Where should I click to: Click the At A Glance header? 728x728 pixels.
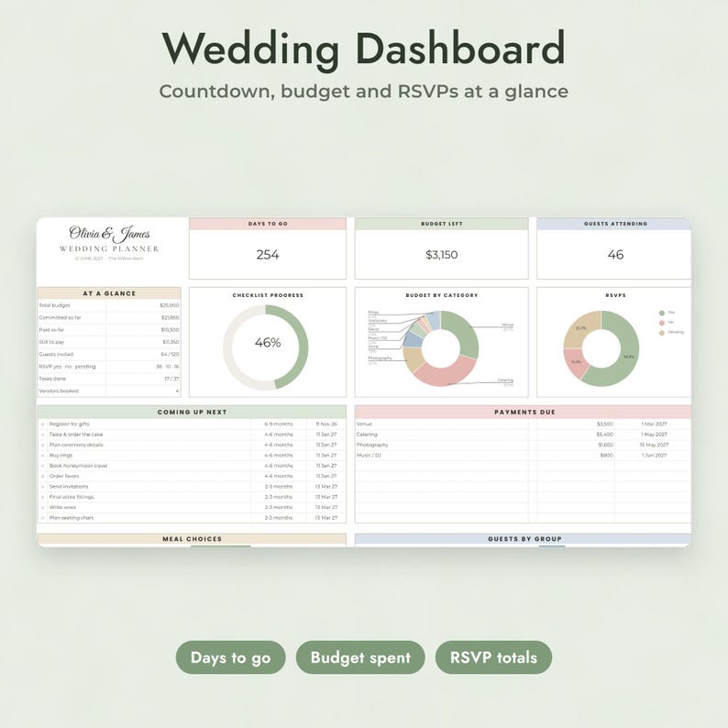click(x=109, y=293)
